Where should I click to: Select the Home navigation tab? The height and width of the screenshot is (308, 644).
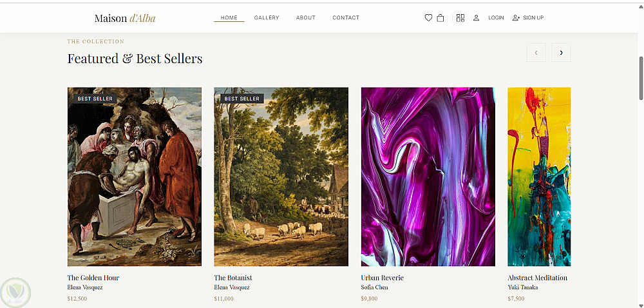point(229,17)
